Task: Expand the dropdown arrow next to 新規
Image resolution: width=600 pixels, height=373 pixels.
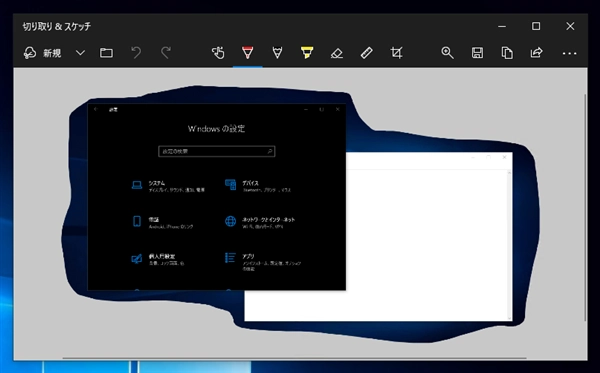Action: [80, 53]
